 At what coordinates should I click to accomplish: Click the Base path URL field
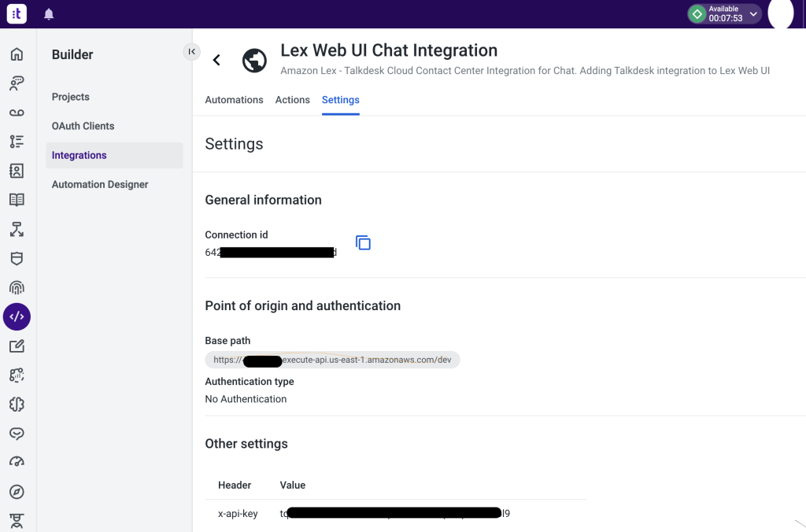(332, 360)
